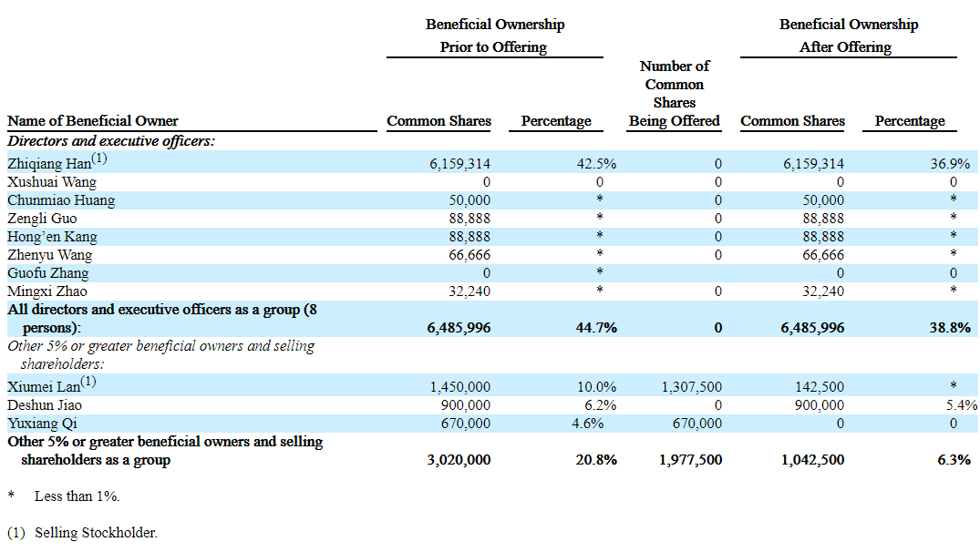Click the 'Beneficial Ownership Prior to Offering' heading
This screenshot has width=980, height=552.
(494, 36)
